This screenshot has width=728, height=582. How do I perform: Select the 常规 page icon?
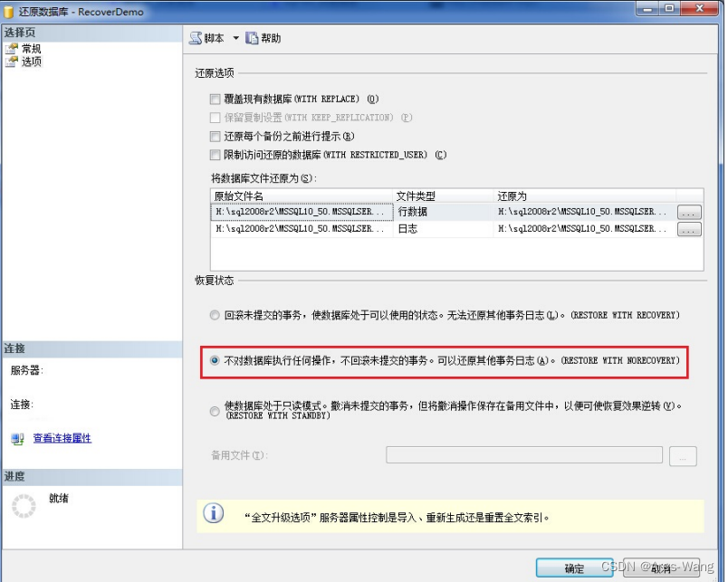(x=12, y=49)
